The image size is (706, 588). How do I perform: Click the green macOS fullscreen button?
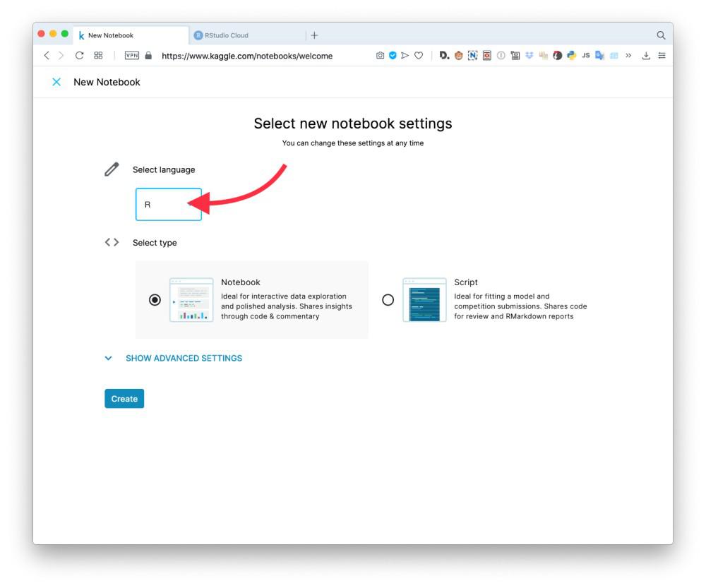64,34
